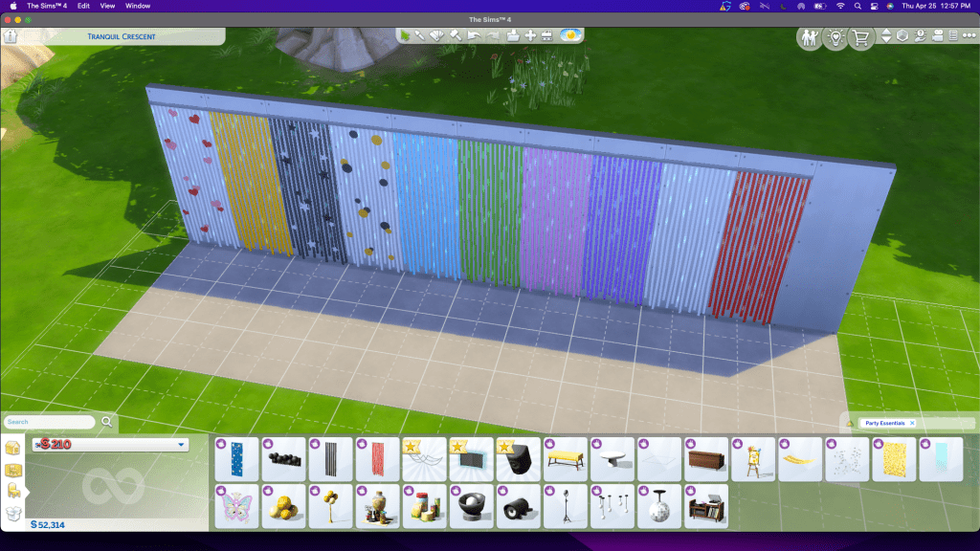Pick the eyedropper tool
The width and height of the screenshot is (980, 551).
click(422, 35)
